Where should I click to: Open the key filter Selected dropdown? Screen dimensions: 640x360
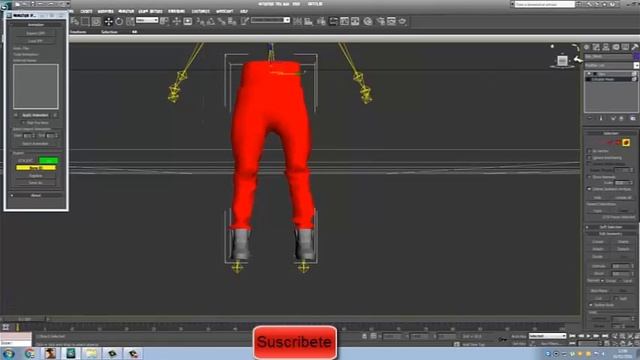tap(547, 336)
